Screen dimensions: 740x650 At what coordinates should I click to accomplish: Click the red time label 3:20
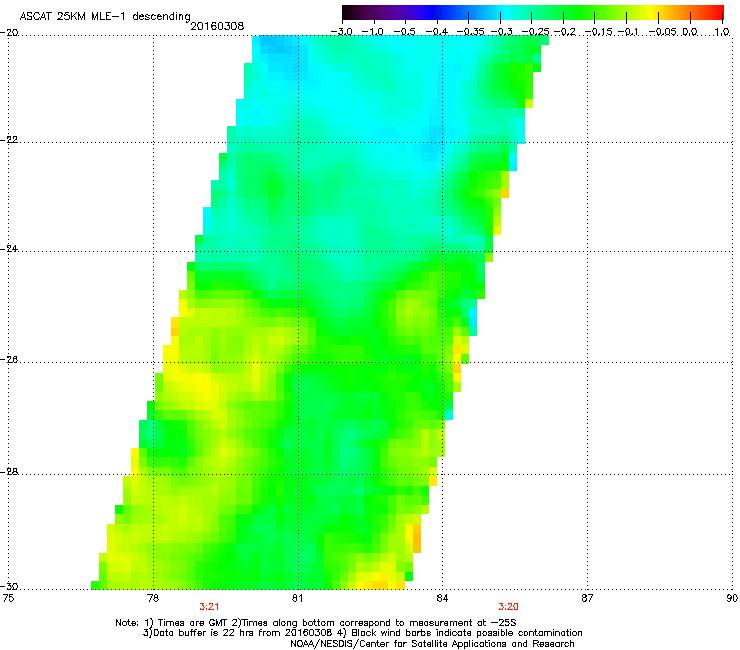pyautogui.click(x=508, y=607)
